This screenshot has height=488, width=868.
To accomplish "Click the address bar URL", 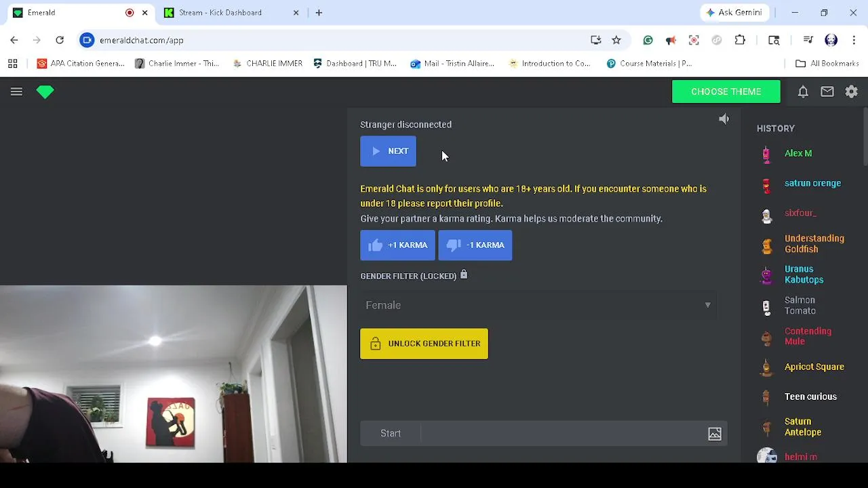I will [x=141, y=40].
